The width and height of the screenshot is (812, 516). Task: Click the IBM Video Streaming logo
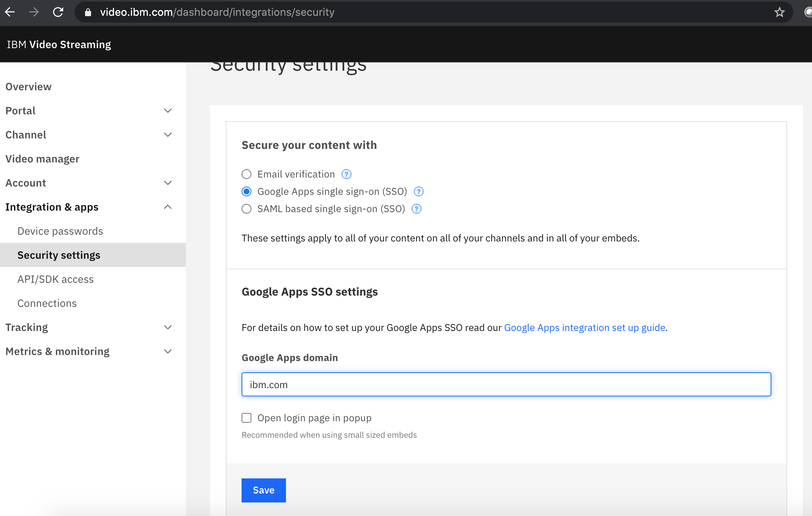click(x=59, y=44)
